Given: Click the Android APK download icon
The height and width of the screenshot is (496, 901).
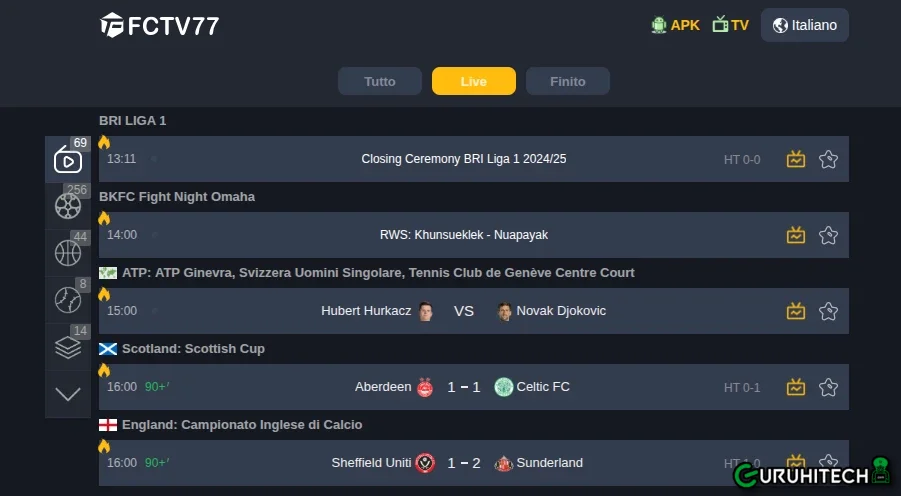Looking at the screenshot, I should 659,25.
